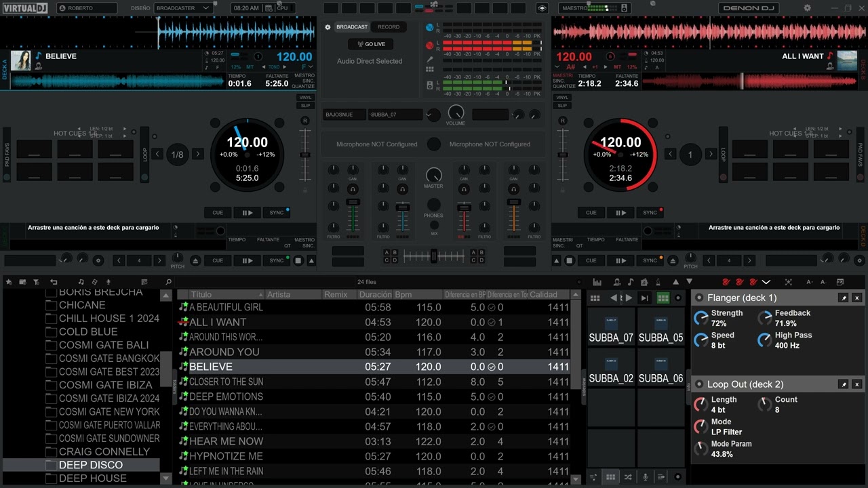Toggle SLIP mode on right deck
The height and width of the screenshot is (488, 868).
pos(562,106)
